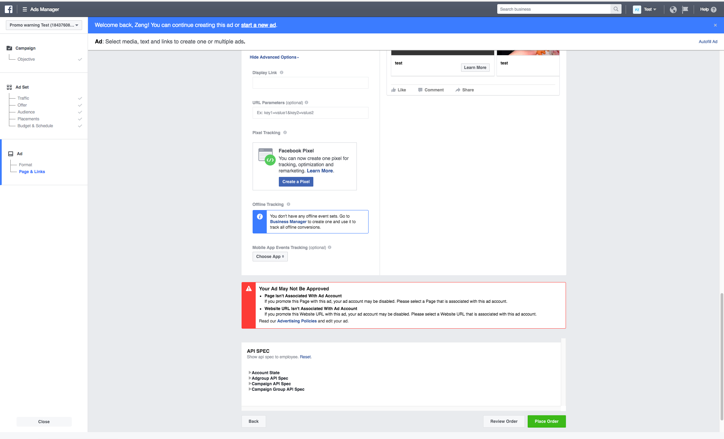This screenshot has height=439, width=724.
Task: Go to Audience step in Ad Set
Action: coord(26,112)
